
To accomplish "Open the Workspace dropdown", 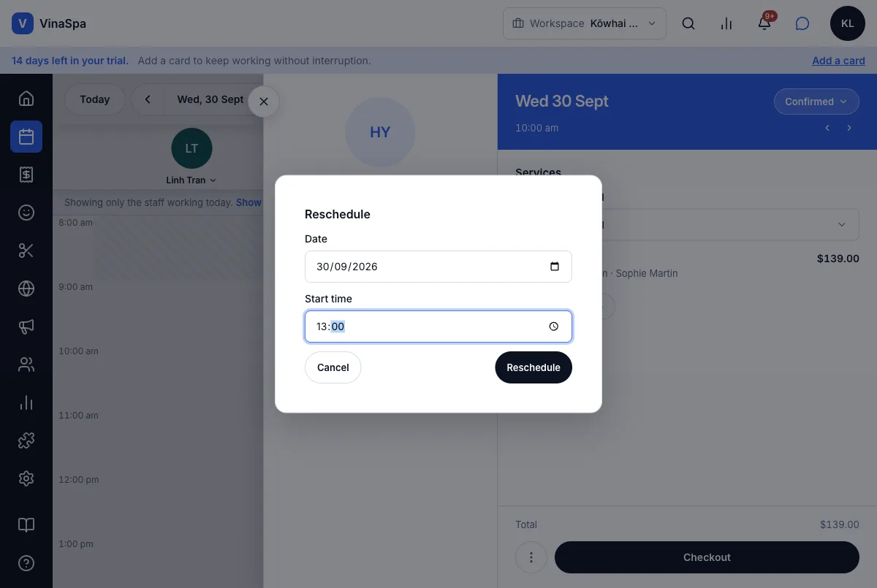I will point(585,23).
